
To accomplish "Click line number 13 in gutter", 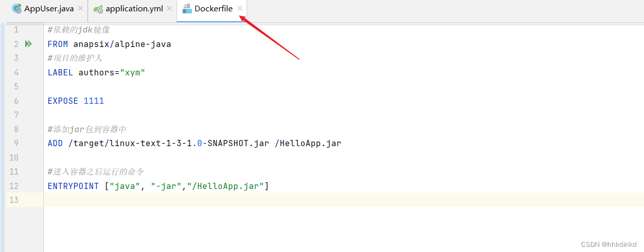I will click(14, 200).
